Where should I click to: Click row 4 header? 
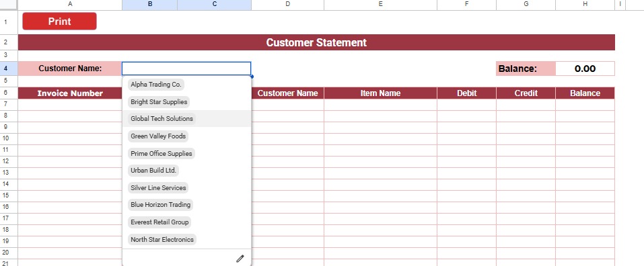5,69
